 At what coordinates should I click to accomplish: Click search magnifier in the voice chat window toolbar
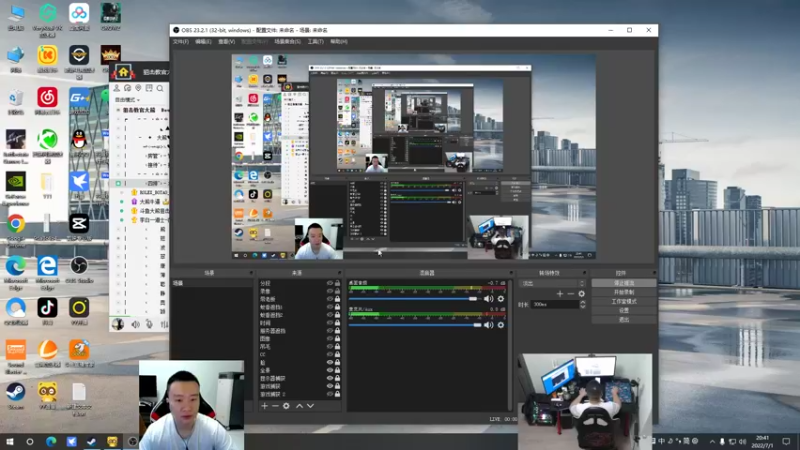coord(160,88)
